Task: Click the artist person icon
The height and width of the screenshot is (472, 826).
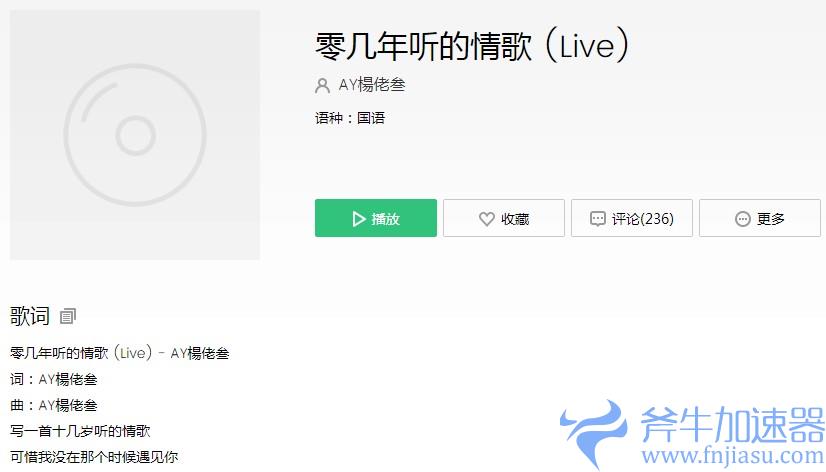Action: (x=322, y=85)
